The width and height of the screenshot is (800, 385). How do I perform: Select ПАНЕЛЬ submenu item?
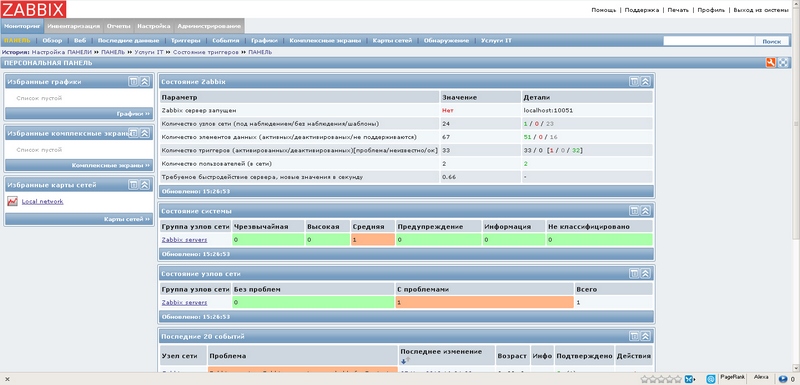(17, 40)
